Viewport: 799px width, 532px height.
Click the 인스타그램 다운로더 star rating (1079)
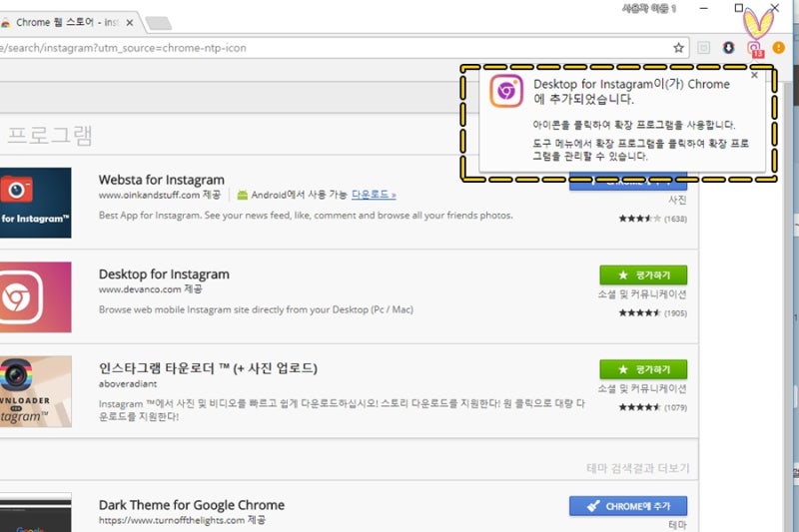(653, 407)
